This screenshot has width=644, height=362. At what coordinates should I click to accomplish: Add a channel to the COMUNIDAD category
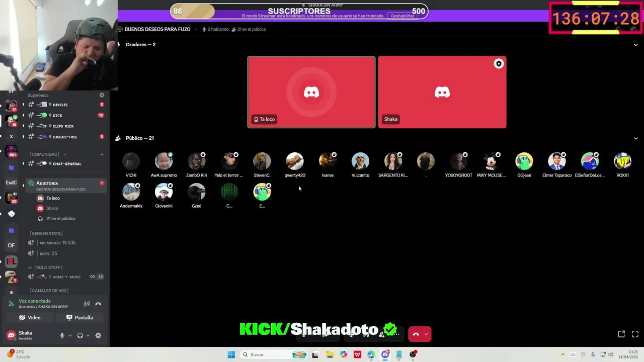[102, 154]
